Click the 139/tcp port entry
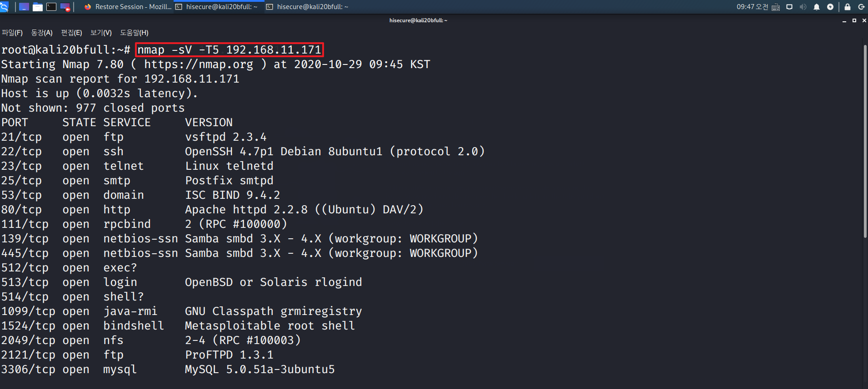 25,239
